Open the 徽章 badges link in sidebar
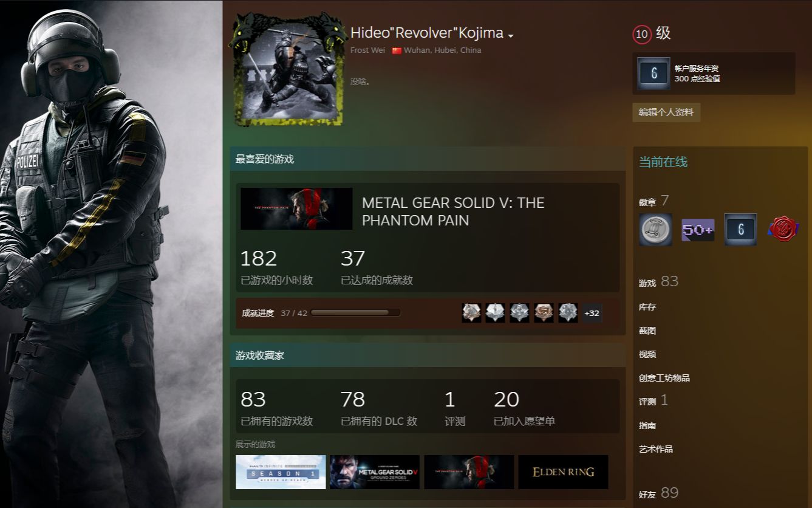This screenshot has height=508, width=812. [x=654, y=201]
